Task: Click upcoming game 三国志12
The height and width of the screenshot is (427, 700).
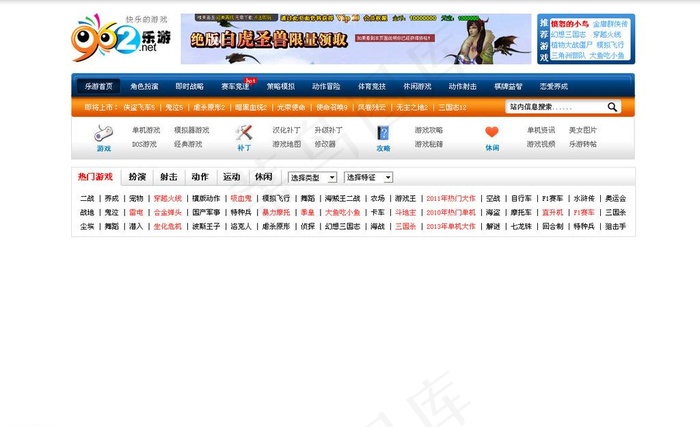Action: point(452,108)
